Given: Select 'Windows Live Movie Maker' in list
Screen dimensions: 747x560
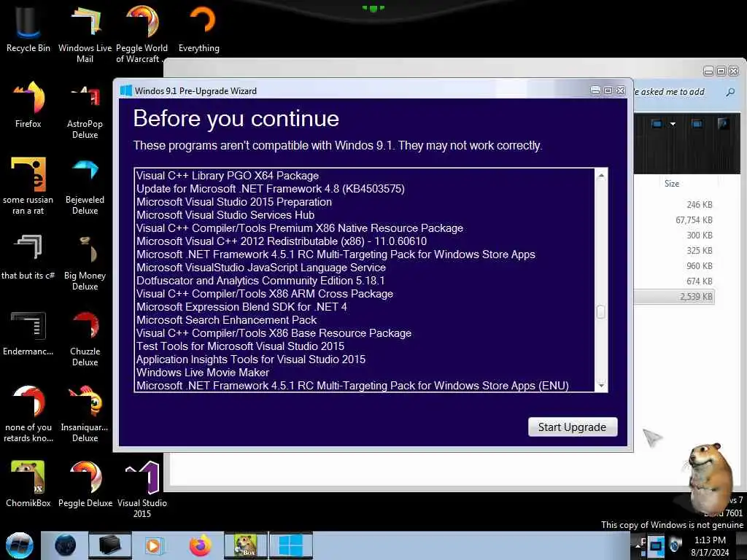Looking at the screenshot, I should (203, 373).
